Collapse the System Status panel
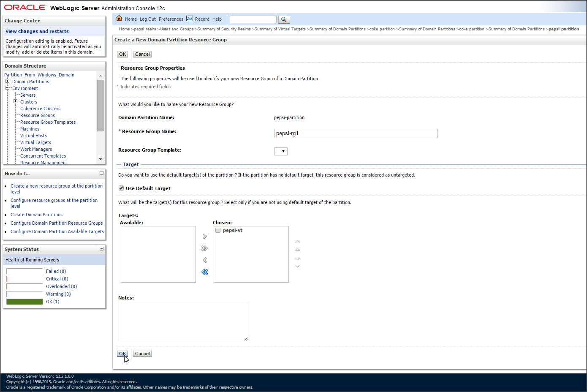 pos(101,248)
